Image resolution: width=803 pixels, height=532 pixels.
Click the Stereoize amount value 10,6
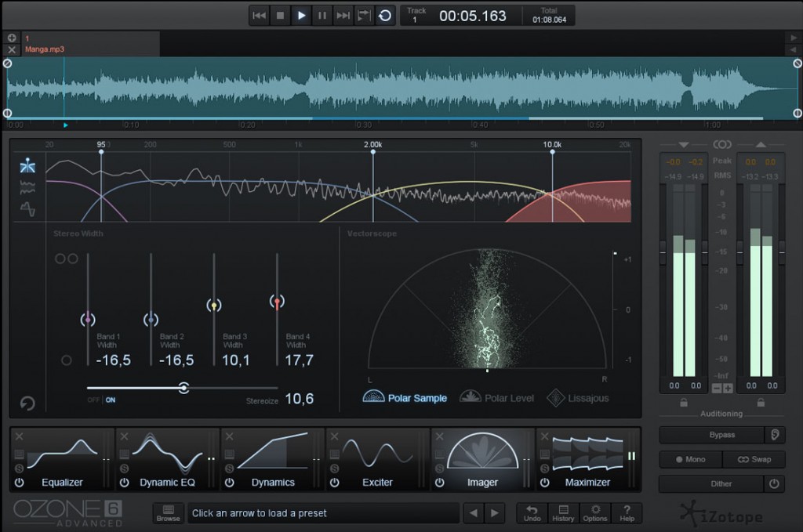tap(299, 399)
